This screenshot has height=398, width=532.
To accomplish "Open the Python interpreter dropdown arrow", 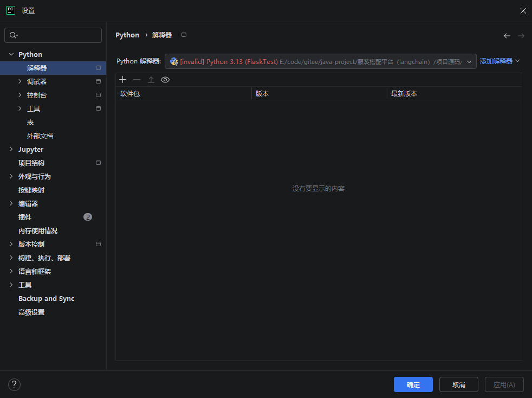I will (469, 61).
